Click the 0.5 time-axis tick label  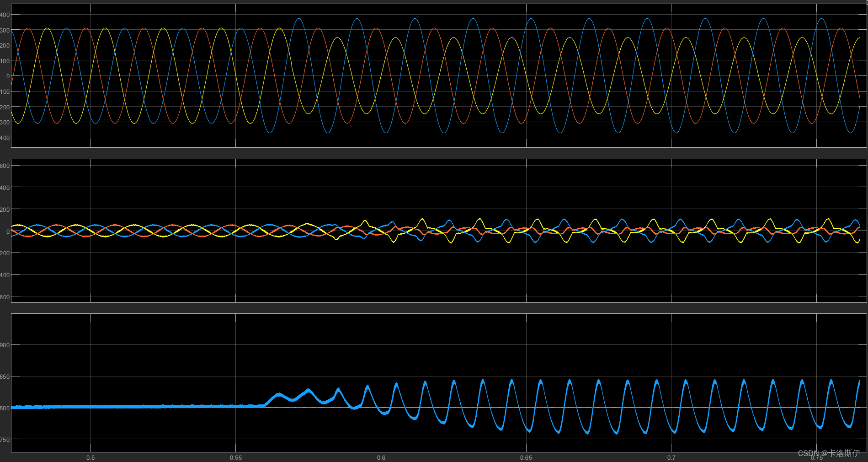tap(91, 457)
